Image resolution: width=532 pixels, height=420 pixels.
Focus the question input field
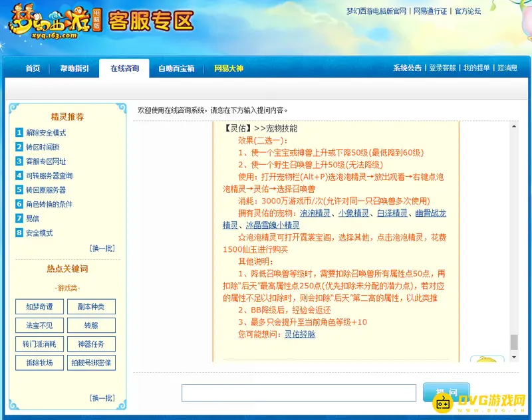click(x=299, y=393)
